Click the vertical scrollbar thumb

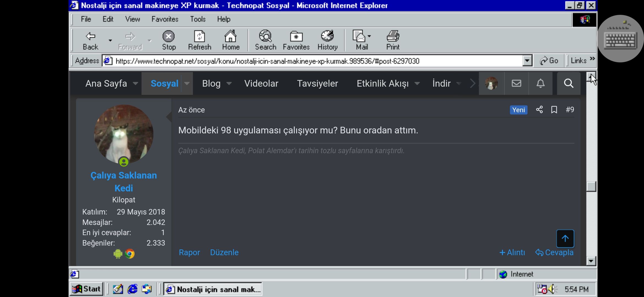coord(591,186)
